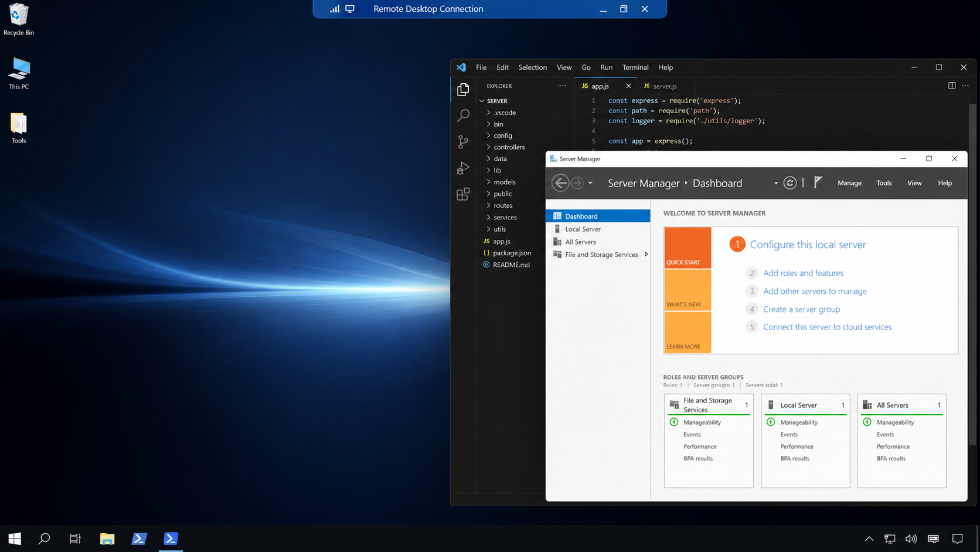
Task: Click the Server Manager forward arrow
Action: click(x=577, y=183)
